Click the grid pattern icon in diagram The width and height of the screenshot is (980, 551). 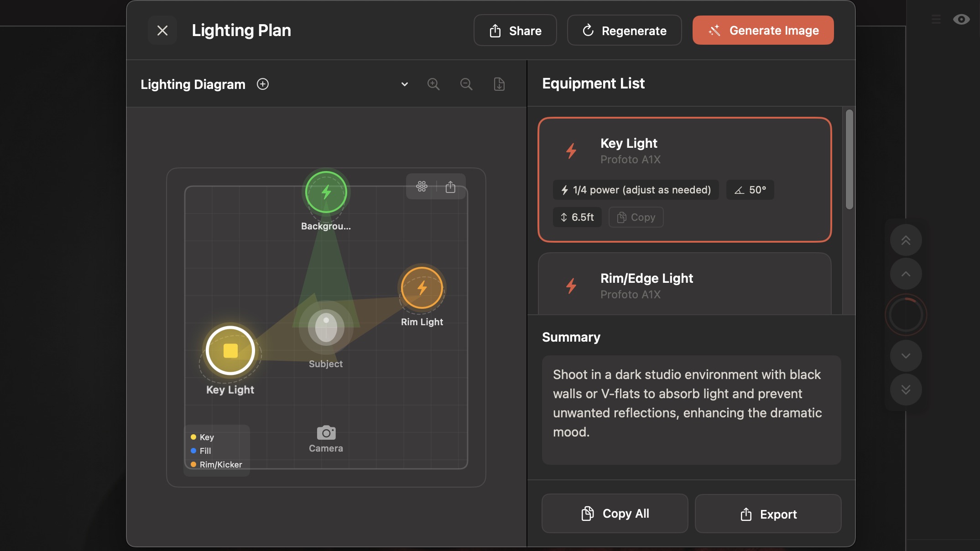coord(422,187)
